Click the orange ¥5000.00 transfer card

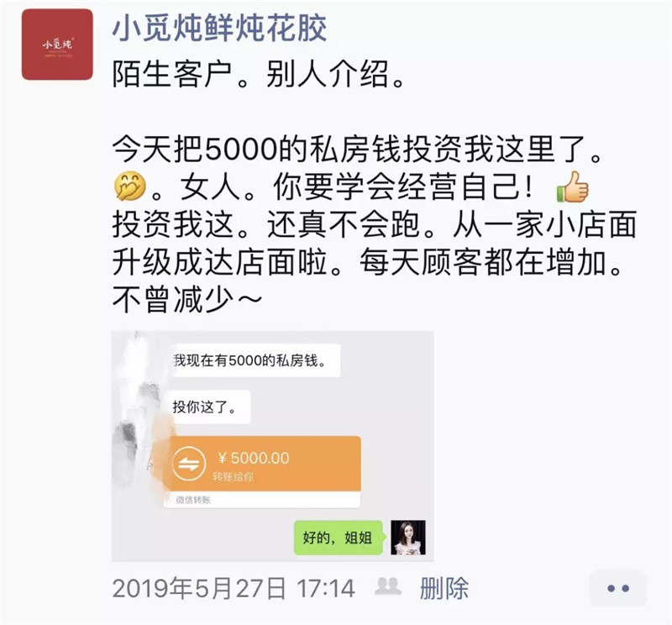(x=262, y=464)
